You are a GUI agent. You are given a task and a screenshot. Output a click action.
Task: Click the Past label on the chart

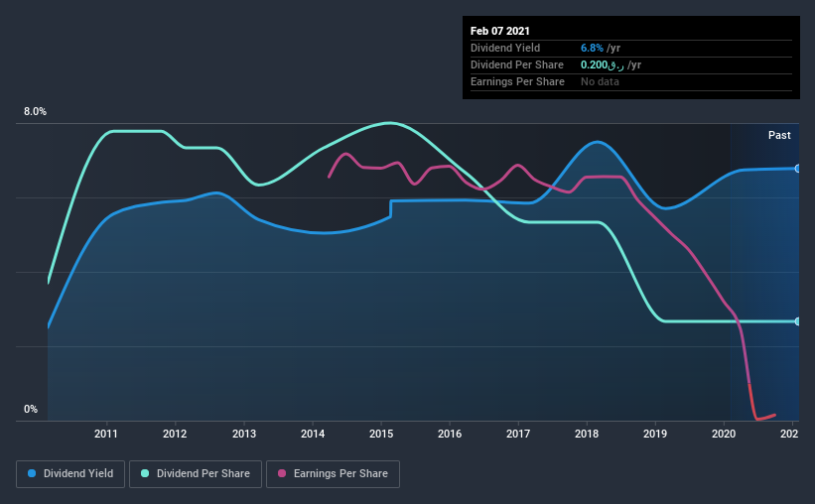click(779, 135)
